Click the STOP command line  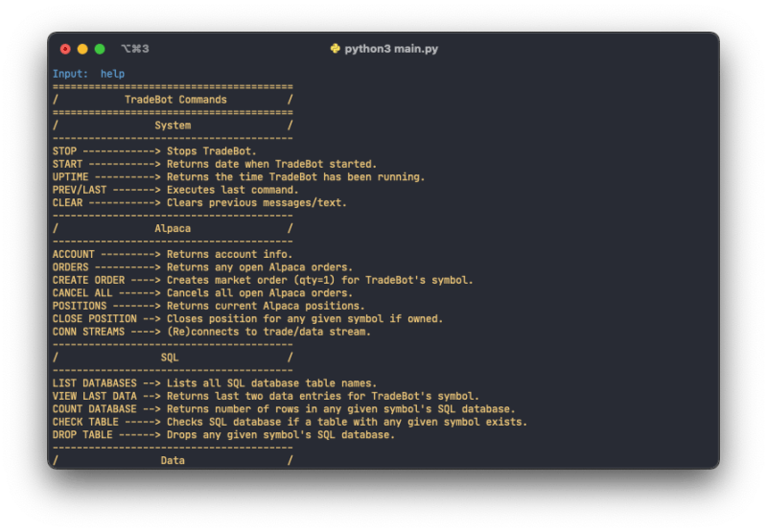pos(154,151)
